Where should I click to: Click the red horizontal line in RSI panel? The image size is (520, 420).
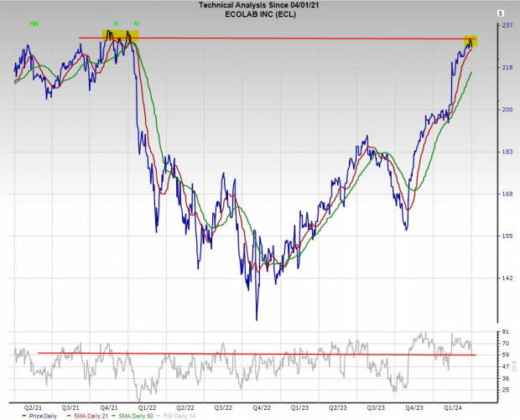tap(252, 354)
